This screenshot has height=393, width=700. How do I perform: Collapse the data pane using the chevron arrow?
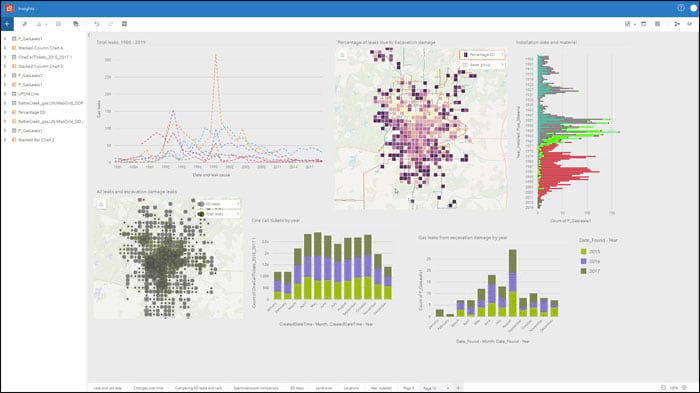(89, 35)
